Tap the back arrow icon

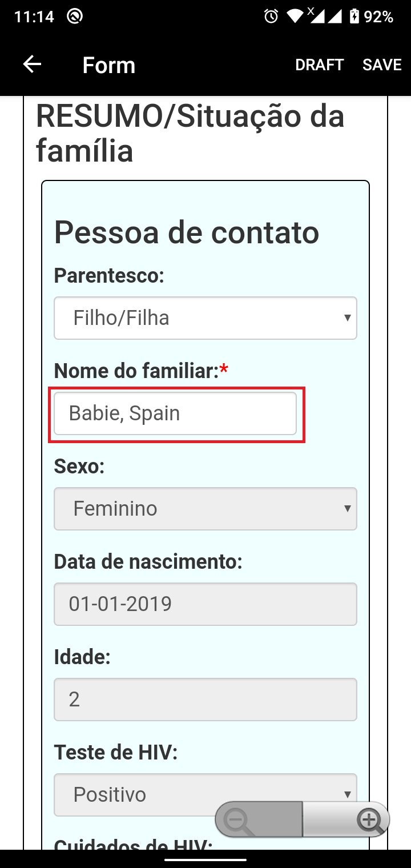[32, 65]
